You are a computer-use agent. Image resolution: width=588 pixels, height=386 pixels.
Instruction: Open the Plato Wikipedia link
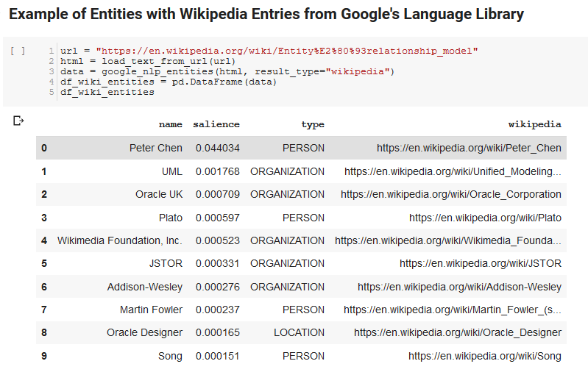coord(485,218)
